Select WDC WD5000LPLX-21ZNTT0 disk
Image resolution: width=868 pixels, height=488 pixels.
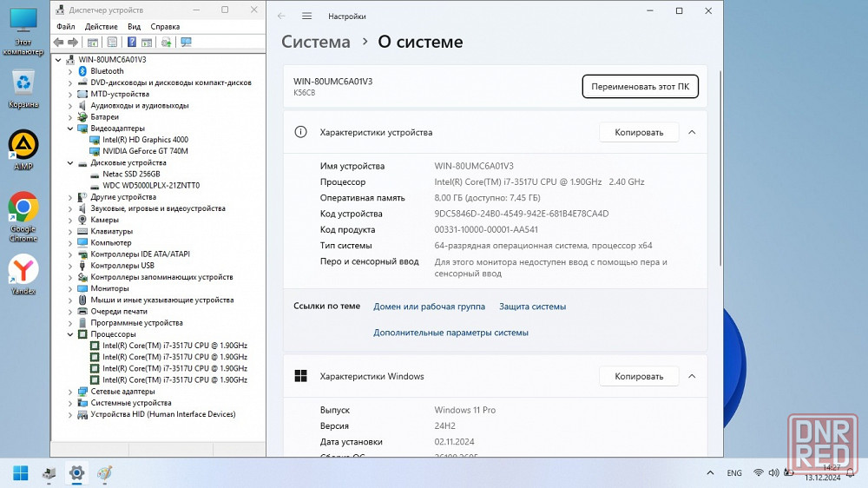(x=151, y=186)
